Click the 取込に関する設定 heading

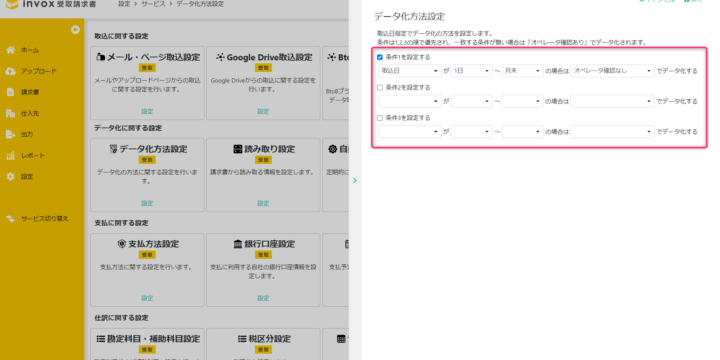point(121,36)
